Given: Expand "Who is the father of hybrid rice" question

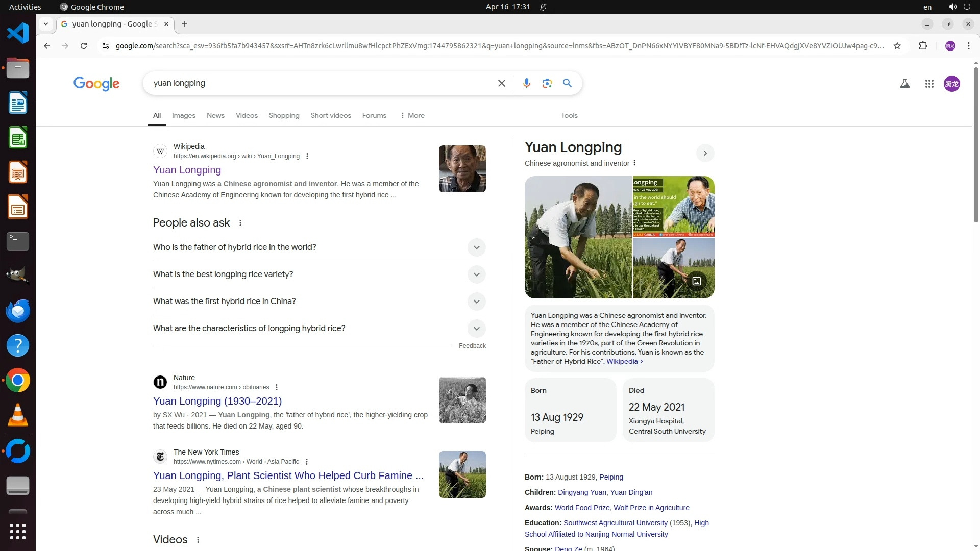Looking at the screenshot, I should tap(476, 247).
